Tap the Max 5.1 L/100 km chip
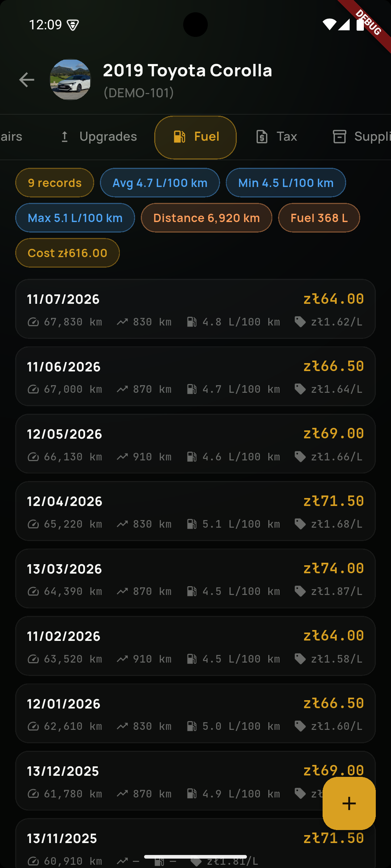 [75, 218]
